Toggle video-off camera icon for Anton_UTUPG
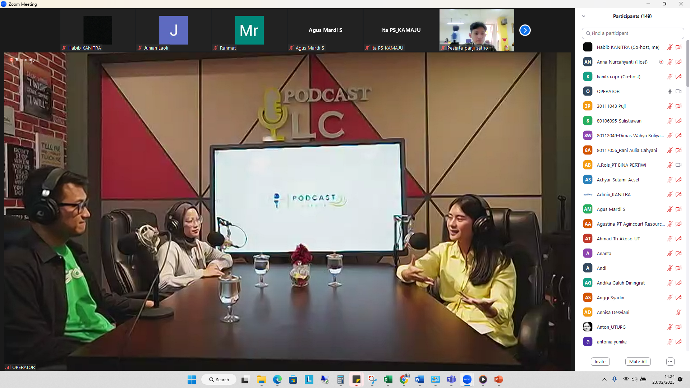 (679, 327)
